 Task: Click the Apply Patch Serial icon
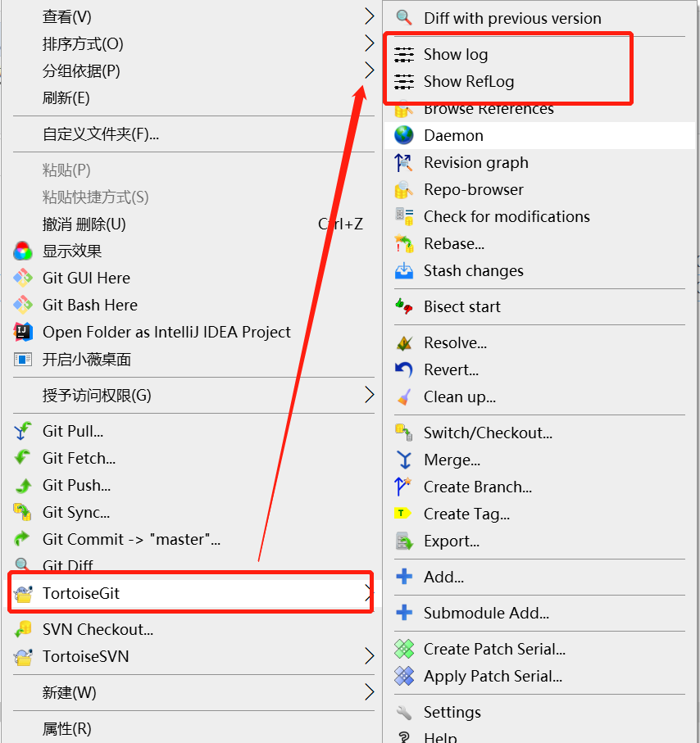404,676
